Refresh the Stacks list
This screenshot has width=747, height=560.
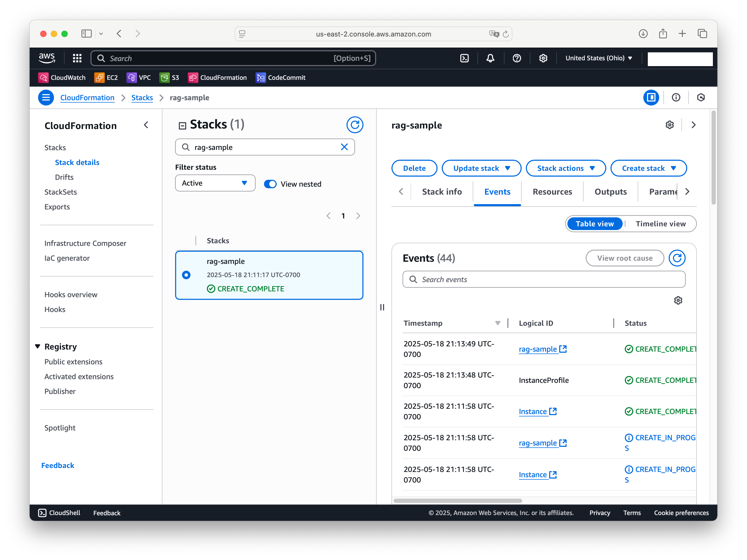355,125
